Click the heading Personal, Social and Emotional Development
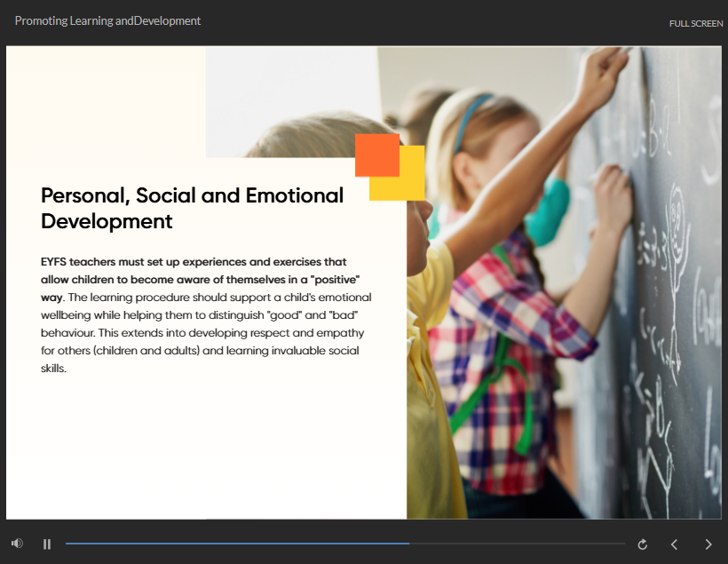The height and width of the screenshot is (564, 728). [192, 208]
